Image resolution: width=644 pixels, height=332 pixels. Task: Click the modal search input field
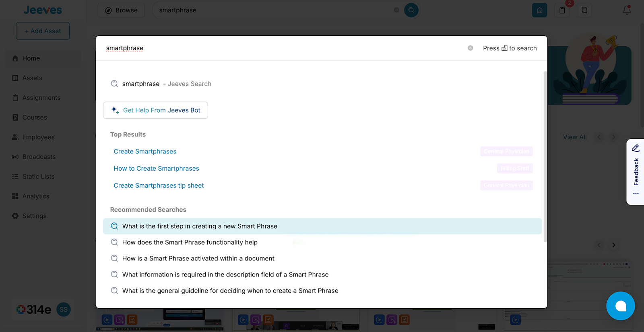point(282,48)
